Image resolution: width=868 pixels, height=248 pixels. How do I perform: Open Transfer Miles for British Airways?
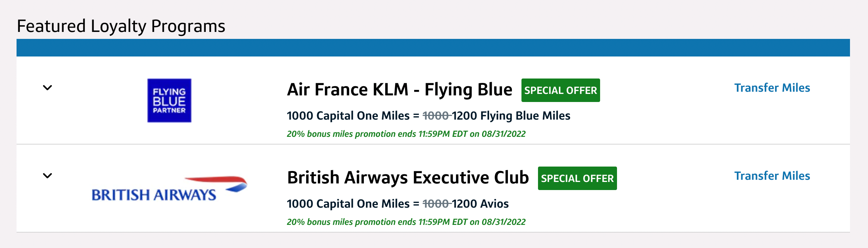pos(772,176)
